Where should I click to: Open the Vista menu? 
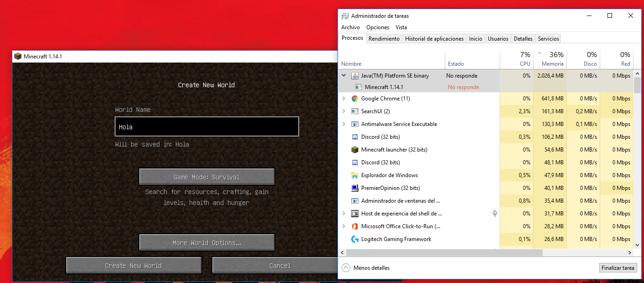[x=401, y=27]
